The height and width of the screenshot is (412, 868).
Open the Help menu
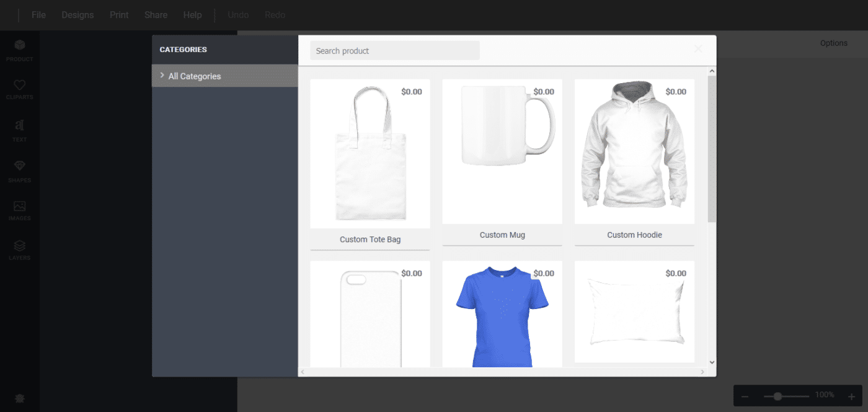(192, 15)
